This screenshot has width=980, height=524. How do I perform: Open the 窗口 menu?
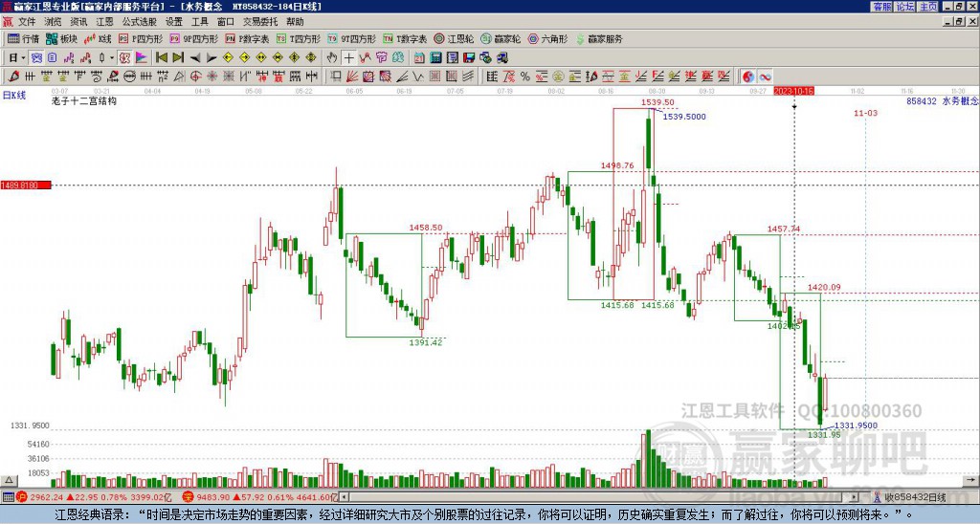point(226,22)
